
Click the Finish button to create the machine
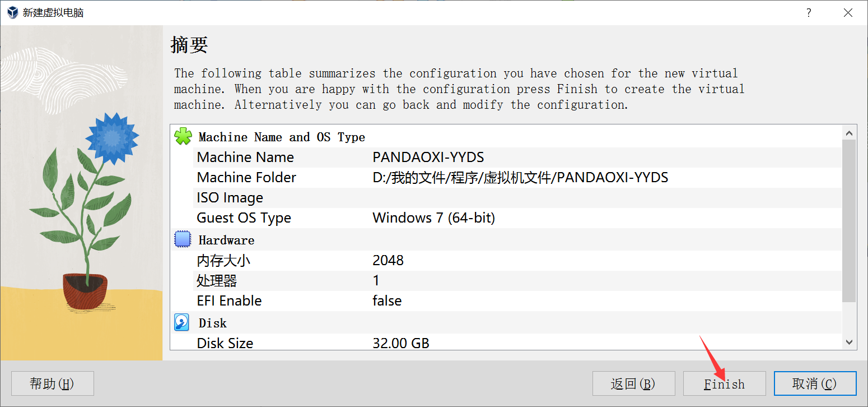724,383
